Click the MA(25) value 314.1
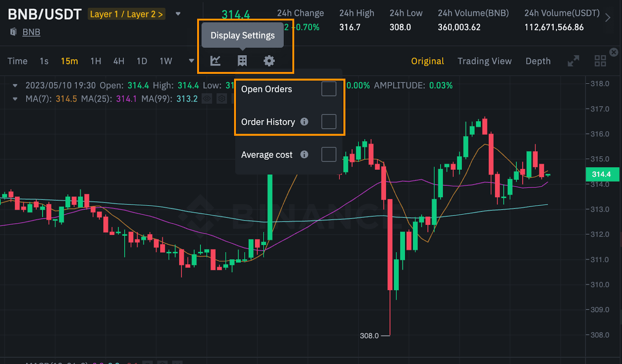The width and height of the screenshot is (622, 364). 126,99
